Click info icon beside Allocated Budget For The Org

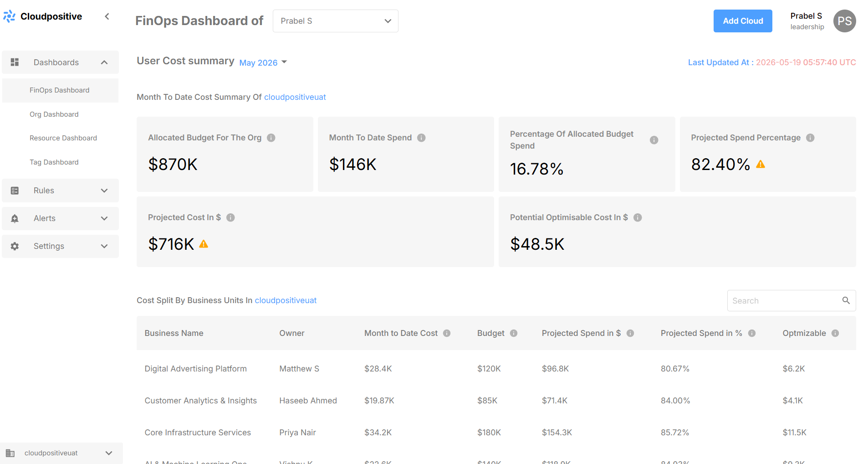[271, 138]
